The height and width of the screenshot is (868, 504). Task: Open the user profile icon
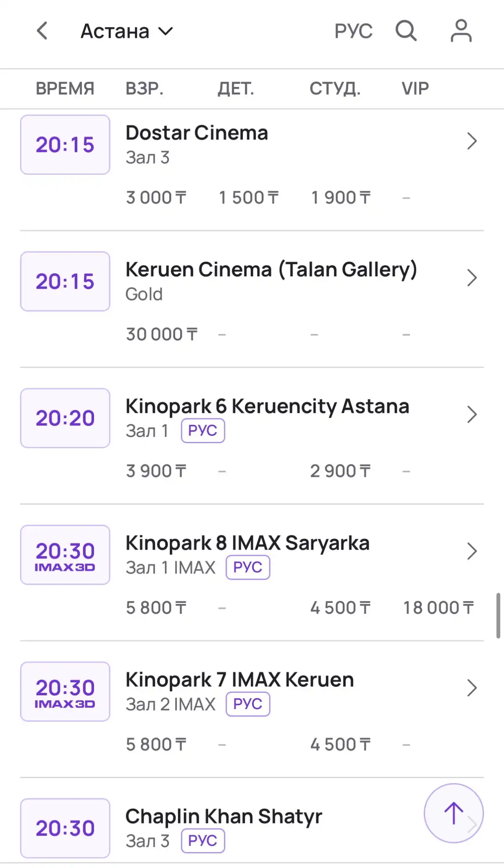(461, 31)
